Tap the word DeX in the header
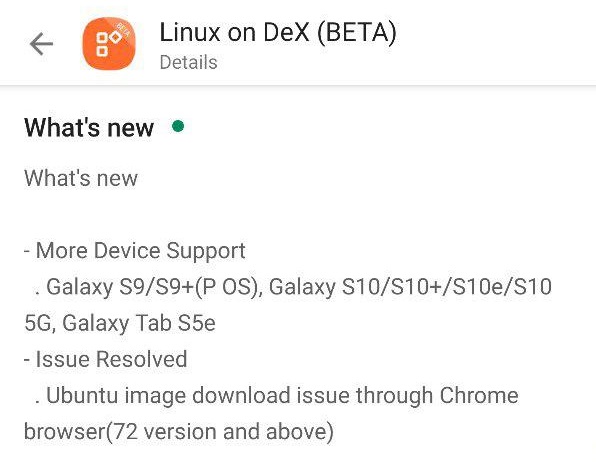Viewport: 596px width, 462px height. tap(286, 32)
